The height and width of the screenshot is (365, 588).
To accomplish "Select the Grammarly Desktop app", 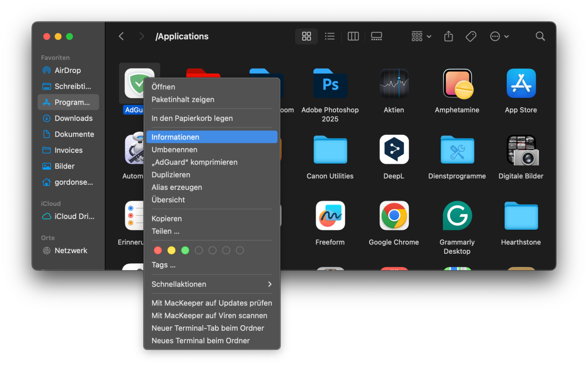I will [457, 216].
